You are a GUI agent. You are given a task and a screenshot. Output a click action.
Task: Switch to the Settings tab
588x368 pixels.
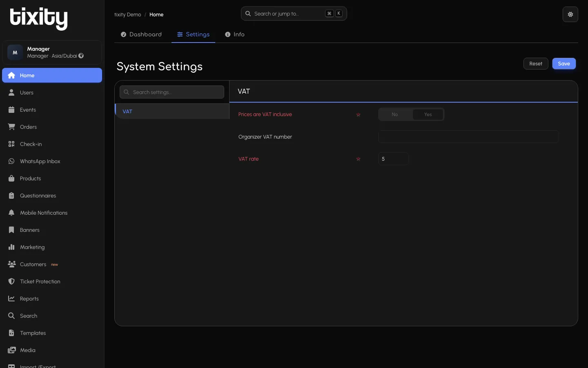point(193,34)
